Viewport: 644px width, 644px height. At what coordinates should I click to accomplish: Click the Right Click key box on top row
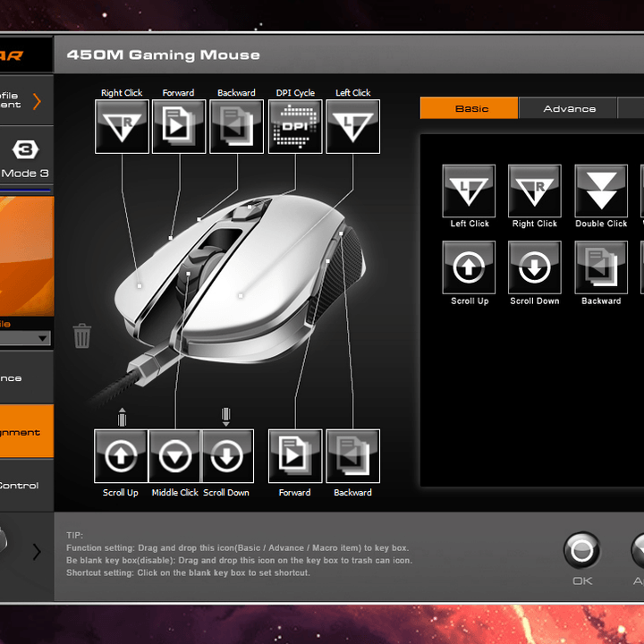[x=122, y=126]
